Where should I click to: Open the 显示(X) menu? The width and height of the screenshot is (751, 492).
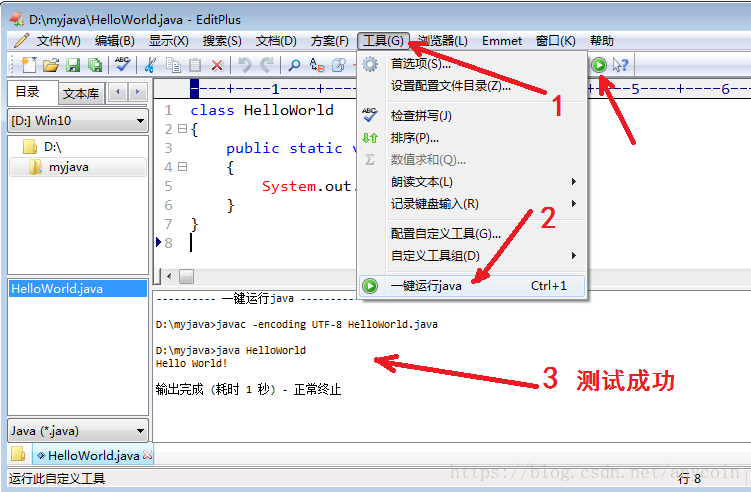(169, 41)
